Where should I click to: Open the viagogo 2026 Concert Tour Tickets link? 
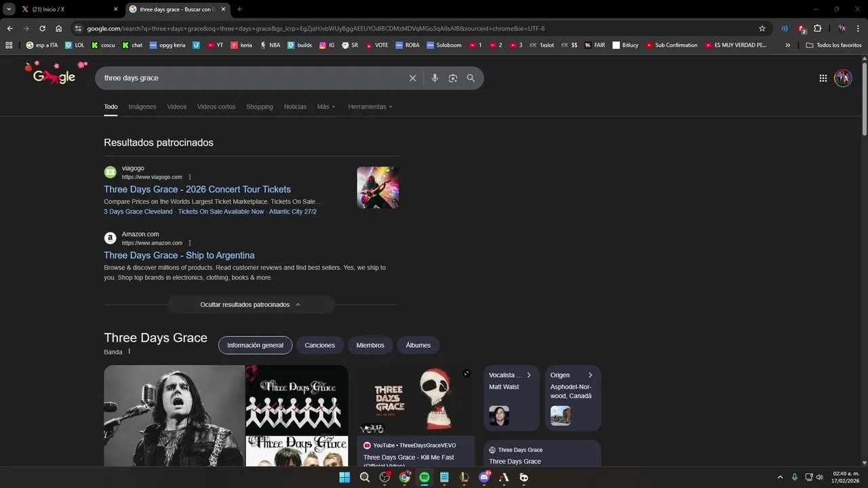coord(197,189)
